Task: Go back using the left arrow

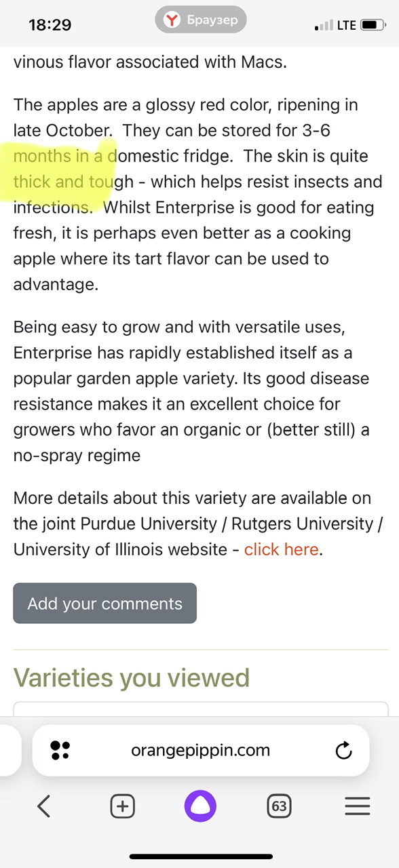Action: pos(45,806)
